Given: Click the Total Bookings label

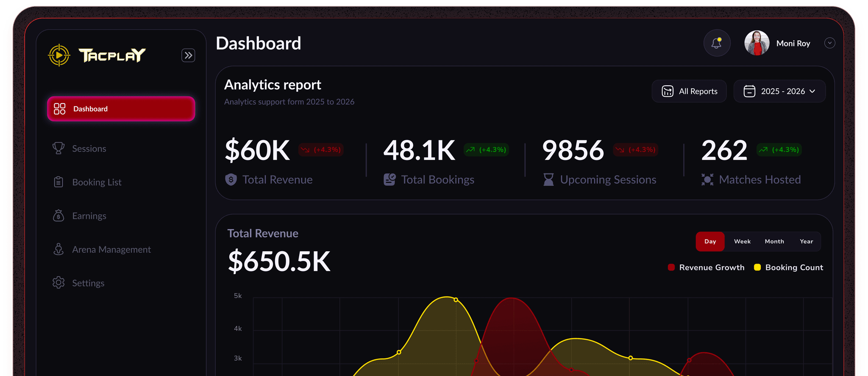Looking at the screenshot, I should 438,180.
